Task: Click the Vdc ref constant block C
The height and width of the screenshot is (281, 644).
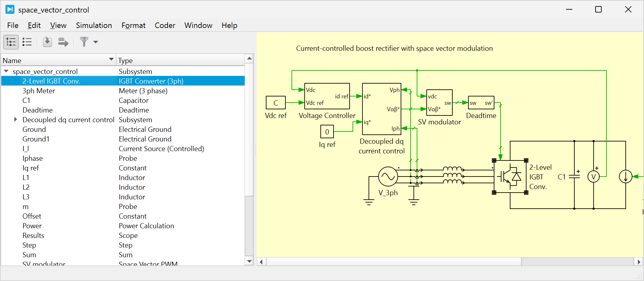Action: click(275, 103)
